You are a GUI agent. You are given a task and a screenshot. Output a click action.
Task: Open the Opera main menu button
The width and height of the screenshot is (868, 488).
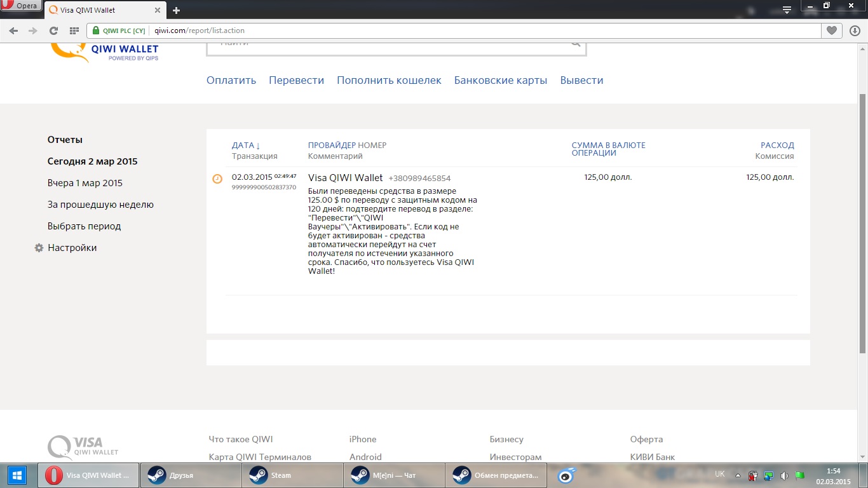[x=22, y=6]
